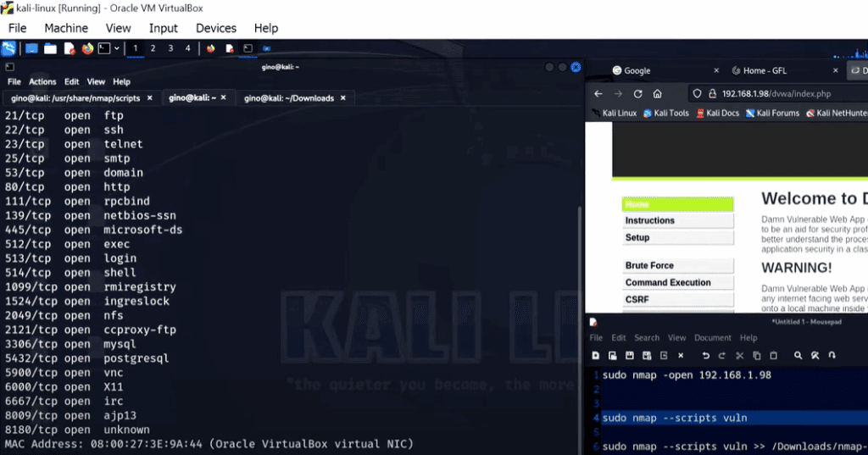The image size is (868, 455).
Task: Click the shield icon in address bar
Action: pyautogui.click(x=697, y=93)
